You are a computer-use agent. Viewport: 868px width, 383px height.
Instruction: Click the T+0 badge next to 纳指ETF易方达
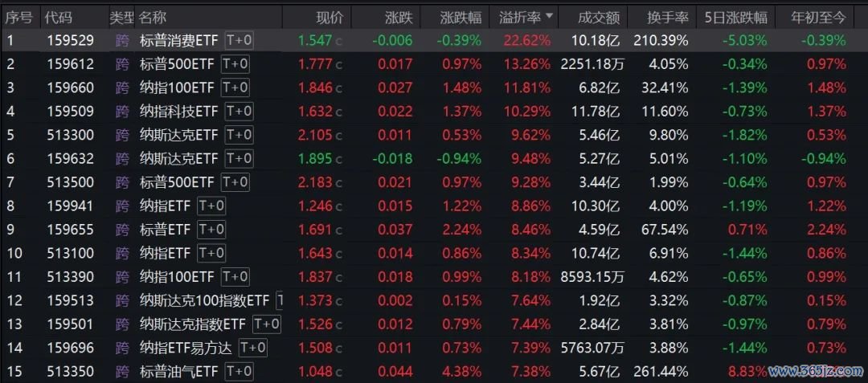[x=252, y=348]
